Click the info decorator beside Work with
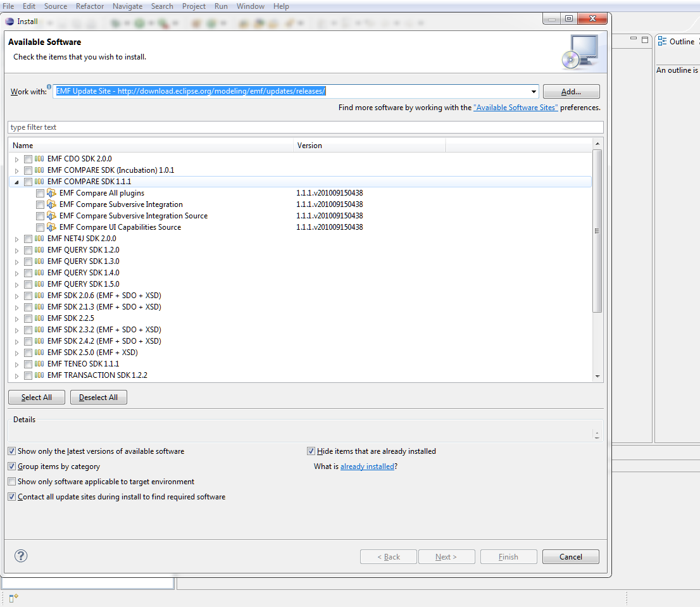The height and width of the screenshot is (607, 700). pos(49,87)
